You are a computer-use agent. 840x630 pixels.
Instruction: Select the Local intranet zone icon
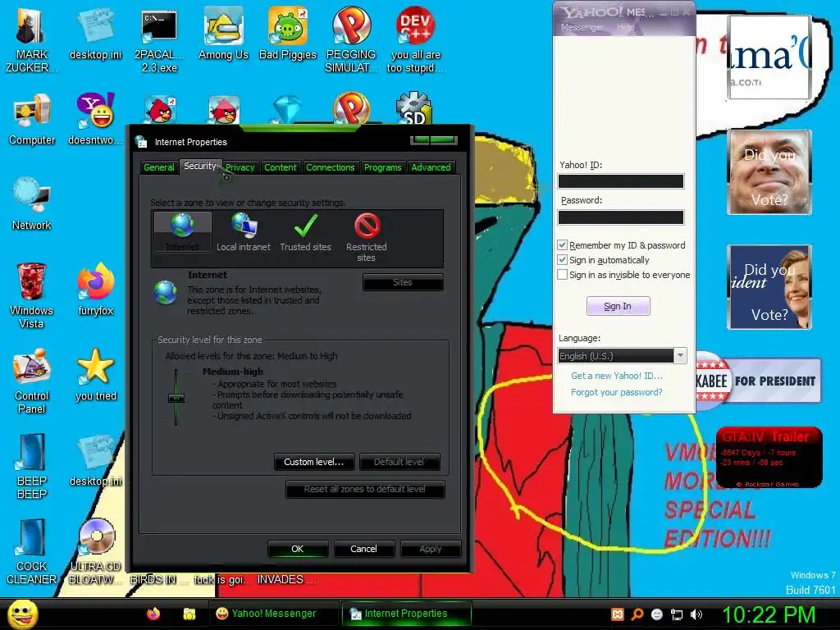point(244,231)
